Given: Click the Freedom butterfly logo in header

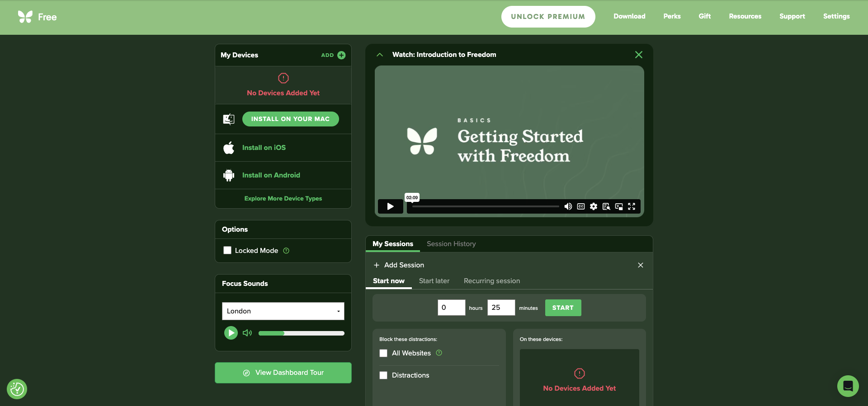Looking at the screenshot, I should coord(25,17).
